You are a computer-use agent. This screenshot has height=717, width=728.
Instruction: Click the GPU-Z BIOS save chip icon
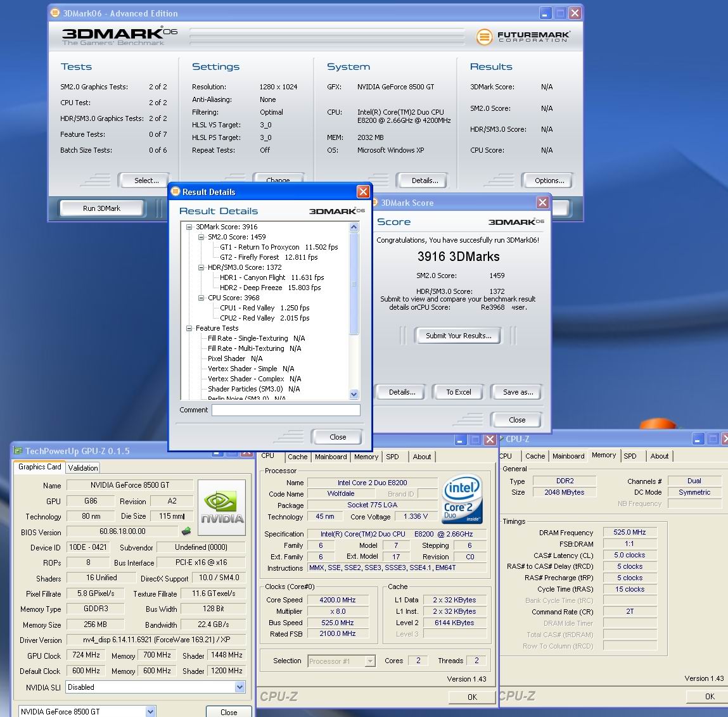(186, 530)
